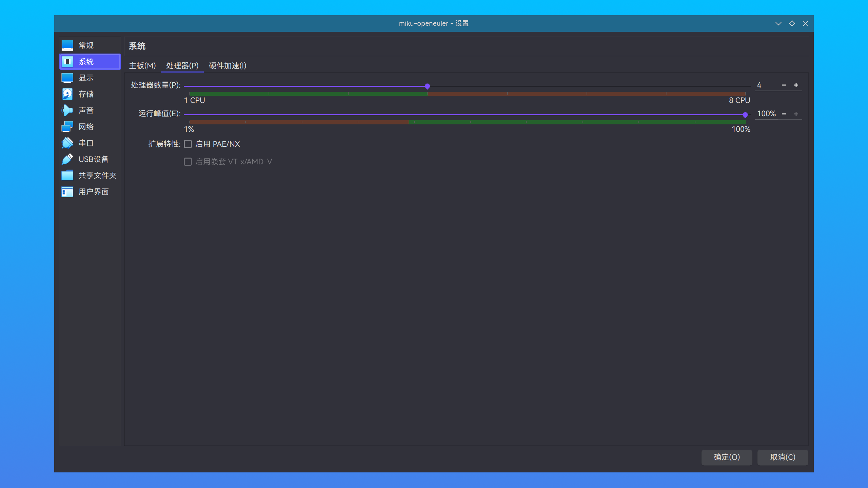The width and height of the screenshot is (868, 488).
Task: Click the 取消(C) cancel button
Action: click(783, 457)
